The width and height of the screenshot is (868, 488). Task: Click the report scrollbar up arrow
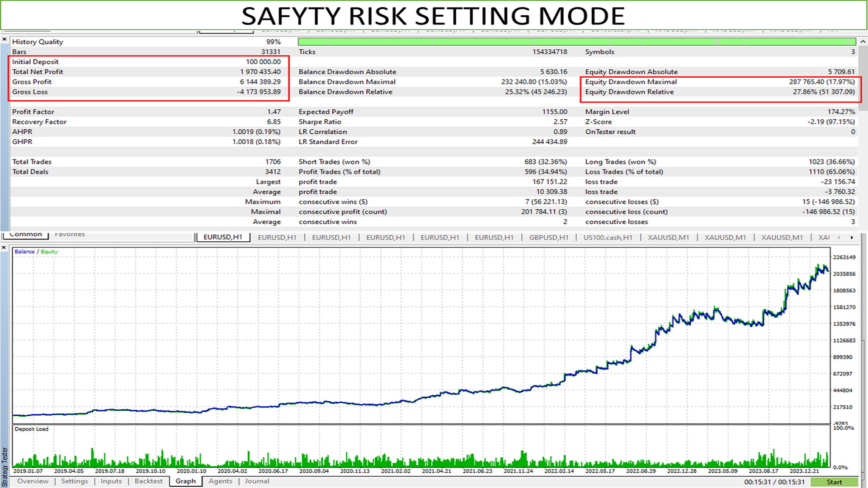point(863,42)
